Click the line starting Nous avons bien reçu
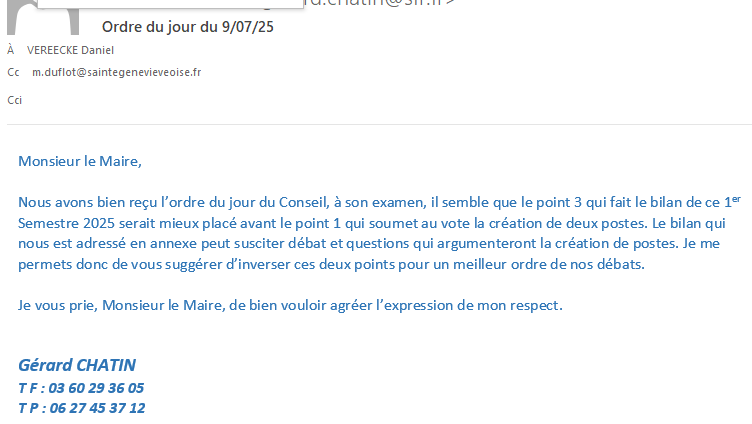This screenshot has width=752, height=424. [379, 202]
